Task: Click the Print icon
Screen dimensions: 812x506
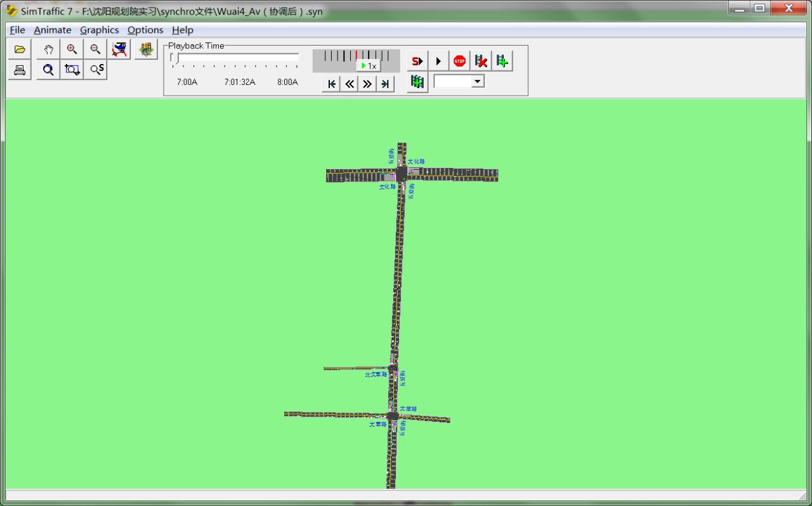Action: 20,70
